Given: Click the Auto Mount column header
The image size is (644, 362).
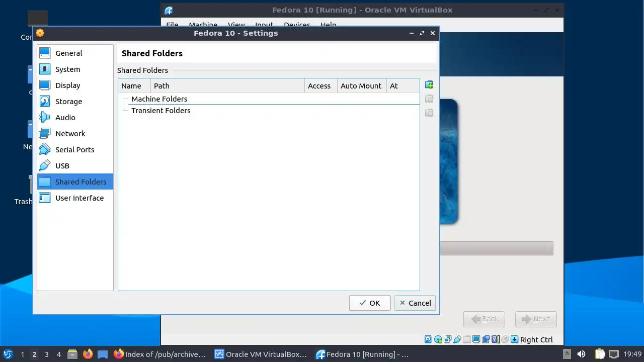Looking at the screenshot, I should click(361, 86).
